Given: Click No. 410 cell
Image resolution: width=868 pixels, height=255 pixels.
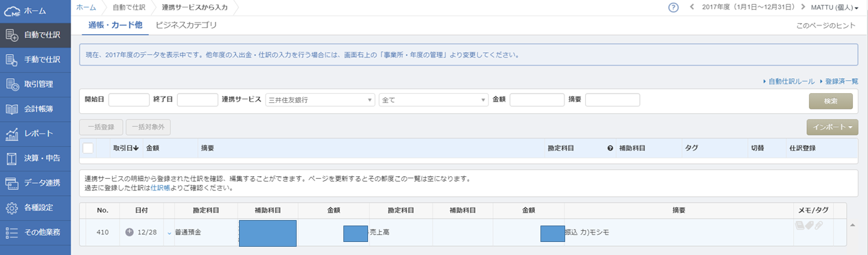Looking at the screenshot, I should [103, 232].
